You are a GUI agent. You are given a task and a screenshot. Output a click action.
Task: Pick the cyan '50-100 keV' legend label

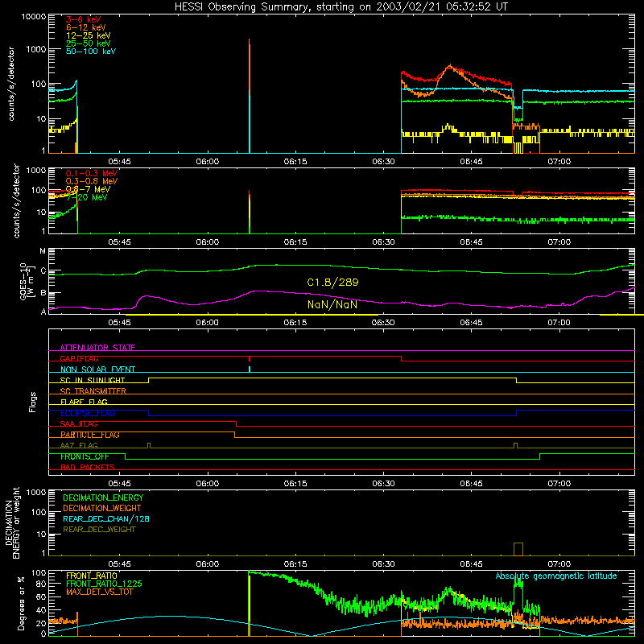pyautogui.click(x=91, y=52)
